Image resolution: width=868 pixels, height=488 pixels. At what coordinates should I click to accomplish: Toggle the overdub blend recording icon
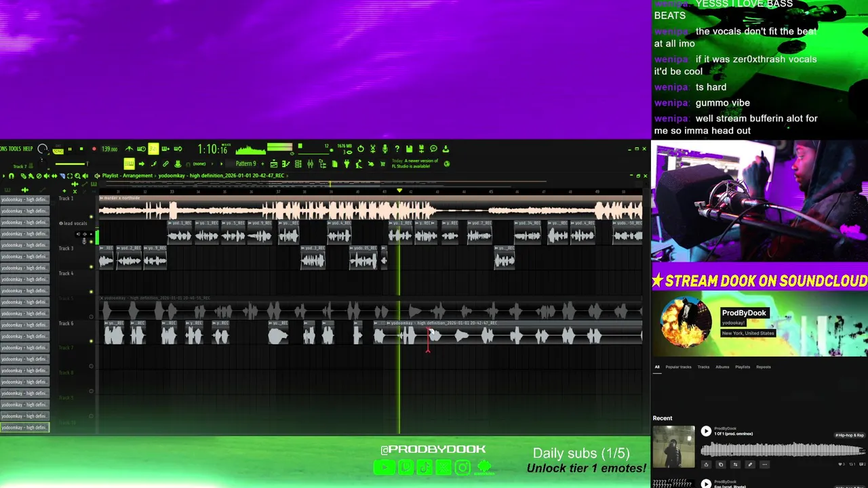coord(165,148)
